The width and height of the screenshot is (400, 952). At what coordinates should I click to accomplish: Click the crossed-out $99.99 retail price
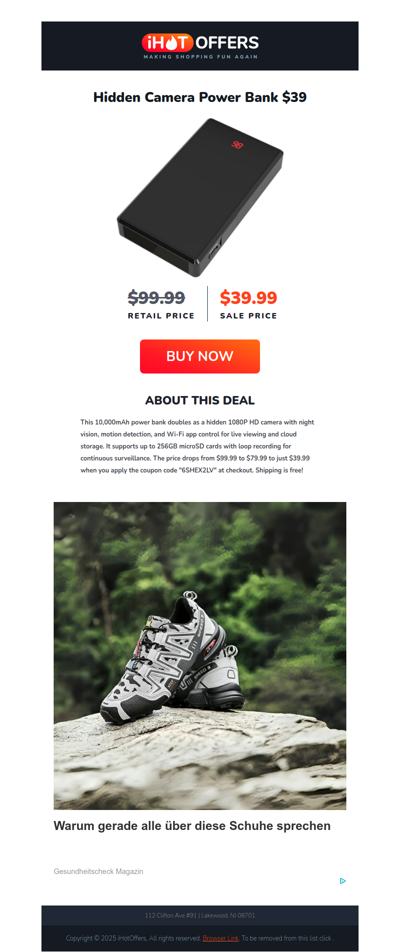tap(157, 298)
